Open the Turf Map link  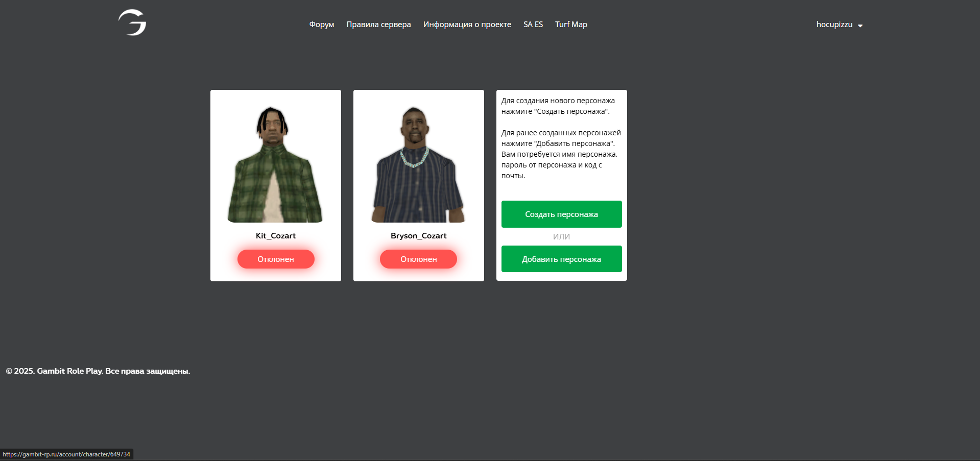571,25
